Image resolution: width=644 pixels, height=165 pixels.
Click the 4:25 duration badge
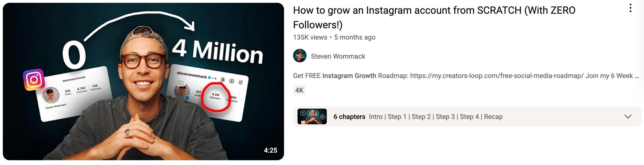(271, 150)
